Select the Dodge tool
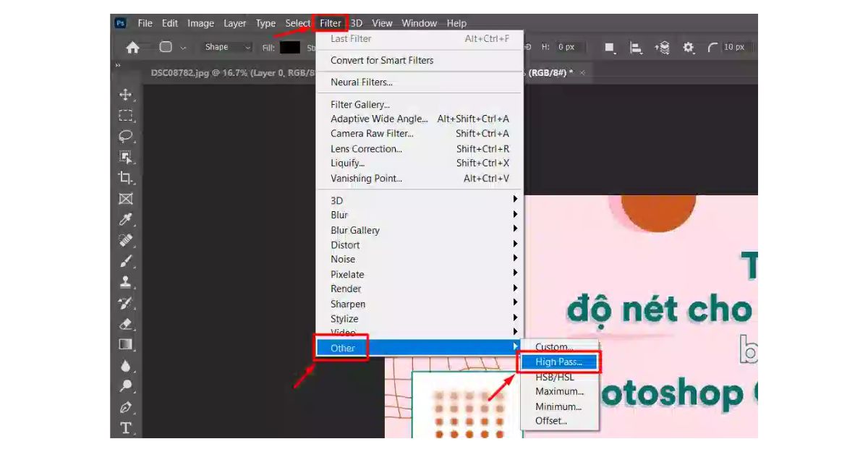868x452 pixels. [x=126, y=386]
